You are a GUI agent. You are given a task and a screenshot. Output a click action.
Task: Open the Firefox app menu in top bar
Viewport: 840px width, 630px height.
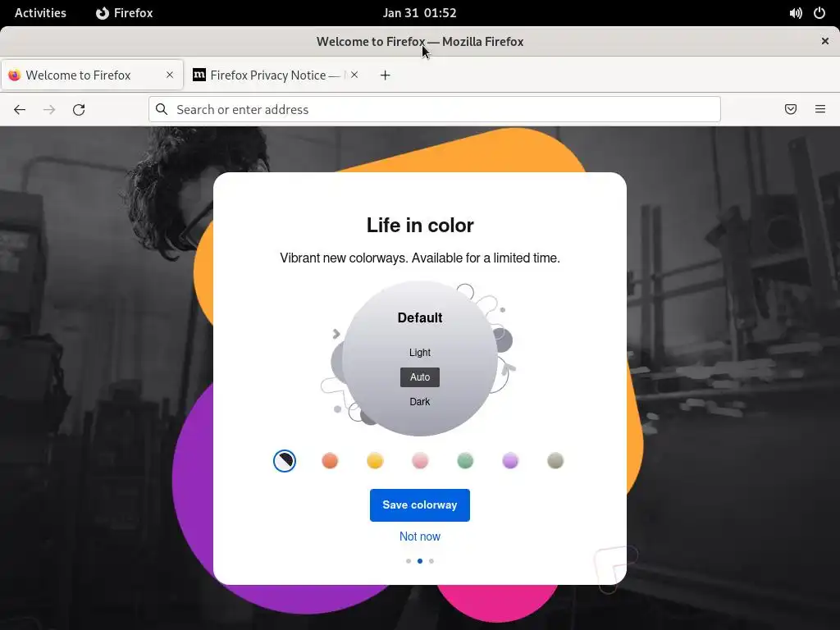click(125, 13)
